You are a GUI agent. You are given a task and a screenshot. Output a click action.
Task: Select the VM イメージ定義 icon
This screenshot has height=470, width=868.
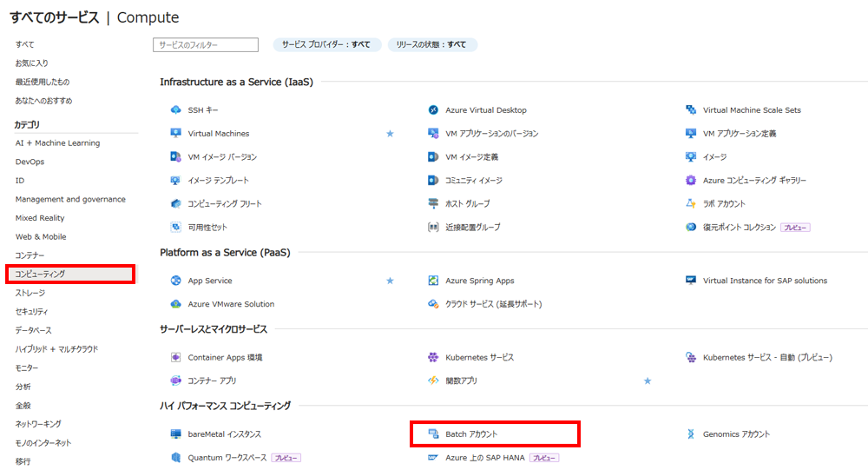pos(433,157)
